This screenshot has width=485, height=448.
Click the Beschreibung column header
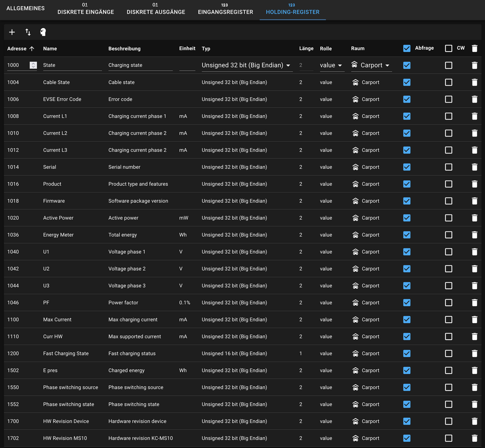tap(124, 48)
